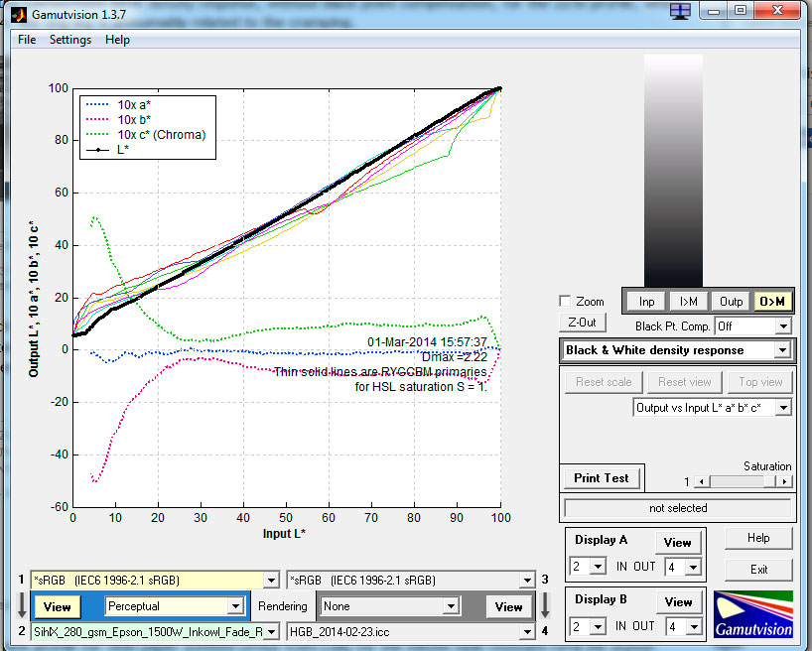Click the down arrow between profiles 3 and 4
The height and width of the screenshot is (651, 812).
point(544,605)
